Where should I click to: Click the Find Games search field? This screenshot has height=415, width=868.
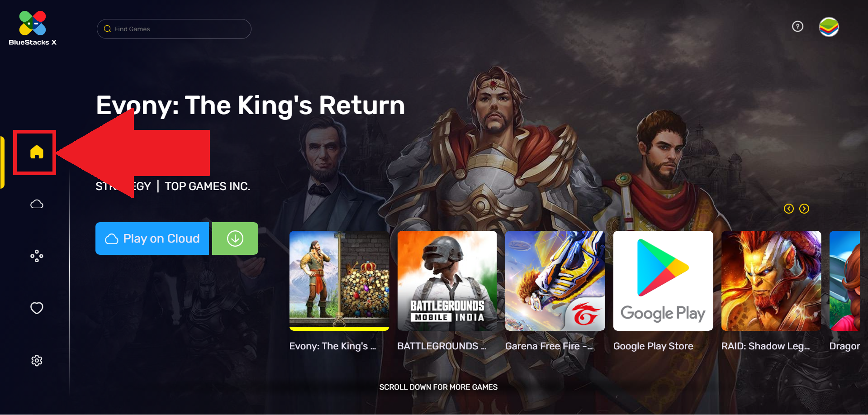pos(174,29)
